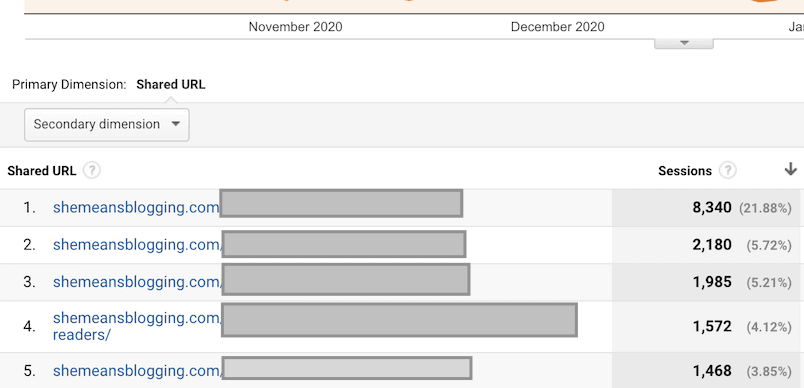This screenshot has width=804, height=388.
Task: Click the row number 1 in the table
Action: pyautogui.click(x=29, y=208)
